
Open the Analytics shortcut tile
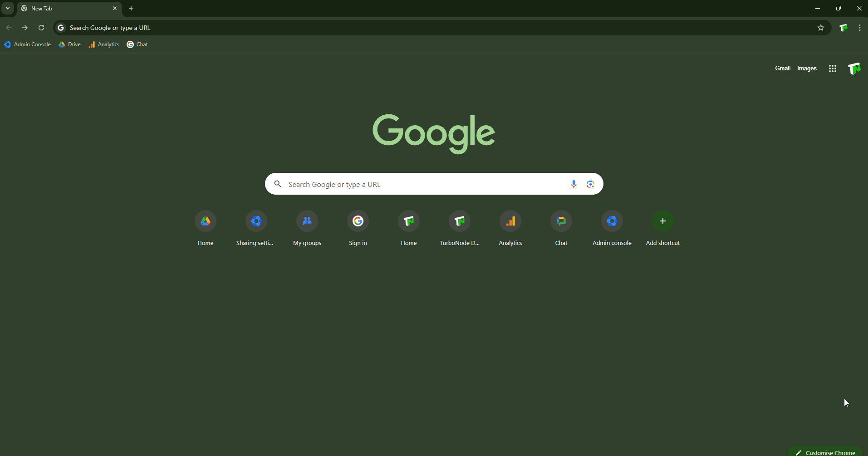point(510,228)
